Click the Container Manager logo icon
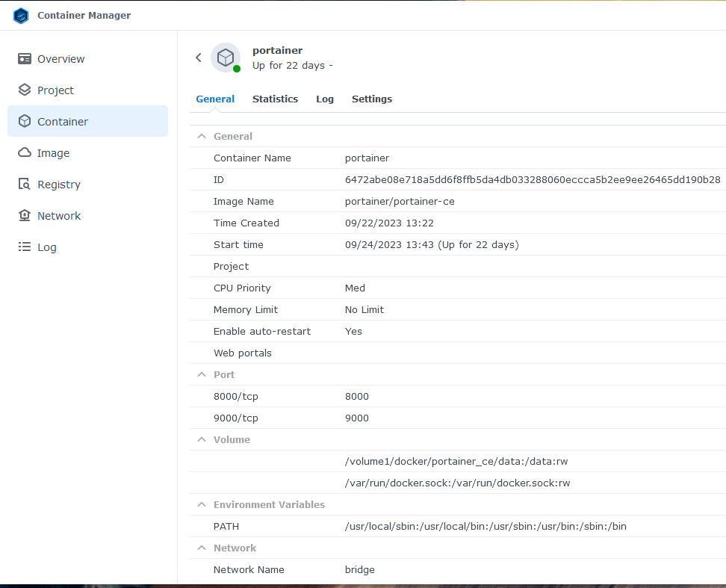The image size is (726, 588). pyautogui.click(x=21, y=16)
